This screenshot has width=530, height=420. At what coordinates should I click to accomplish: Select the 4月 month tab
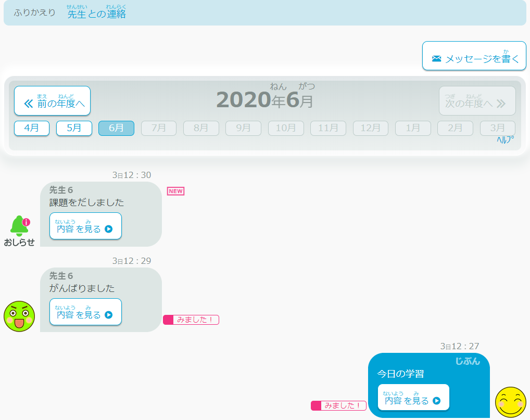click(x=32, y=128)
